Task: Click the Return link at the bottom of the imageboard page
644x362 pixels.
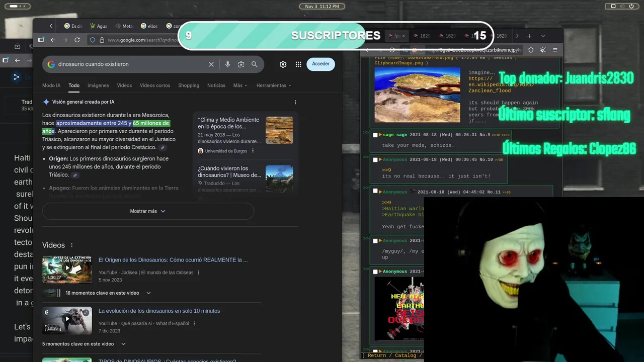Action: click(x=377, y=355)
